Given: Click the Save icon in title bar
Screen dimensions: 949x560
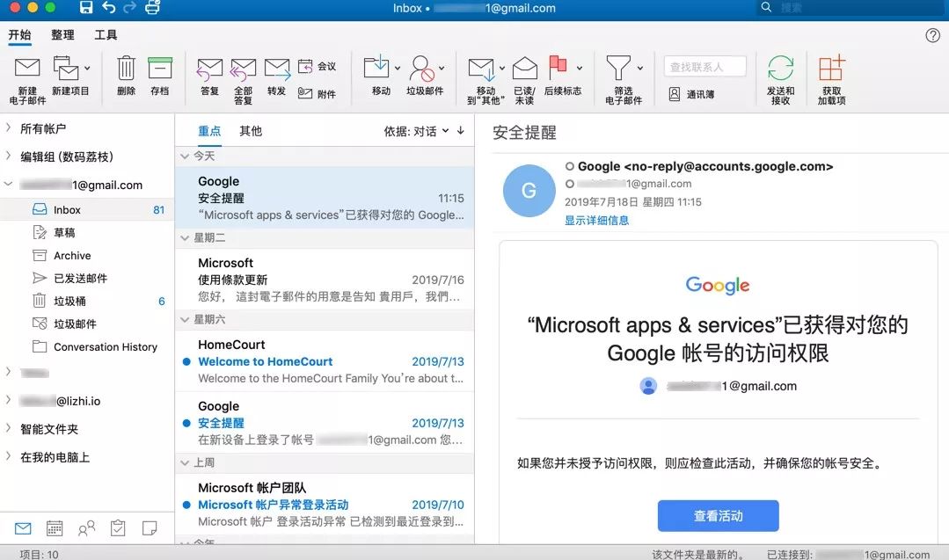Looking at the screenshot, I should [86, 7].
